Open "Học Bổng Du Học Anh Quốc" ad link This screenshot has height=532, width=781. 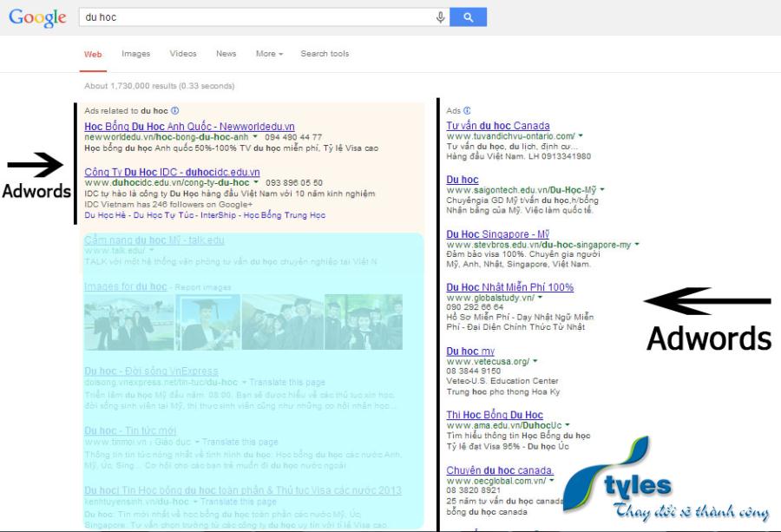click(x=189, y=127)
